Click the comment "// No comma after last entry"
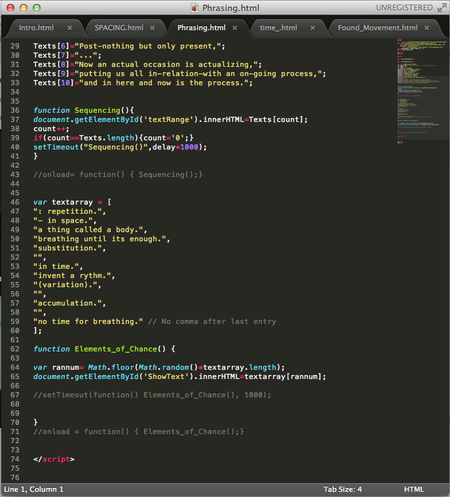The image size is (450, 497). [212, 322]
